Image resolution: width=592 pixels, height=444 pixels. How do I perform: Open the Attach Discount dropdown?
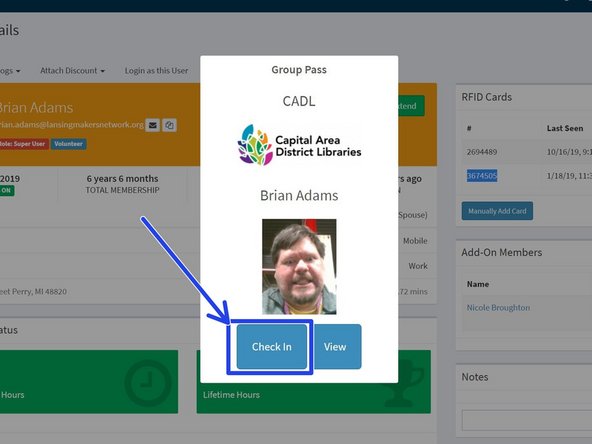coord(72,71)
